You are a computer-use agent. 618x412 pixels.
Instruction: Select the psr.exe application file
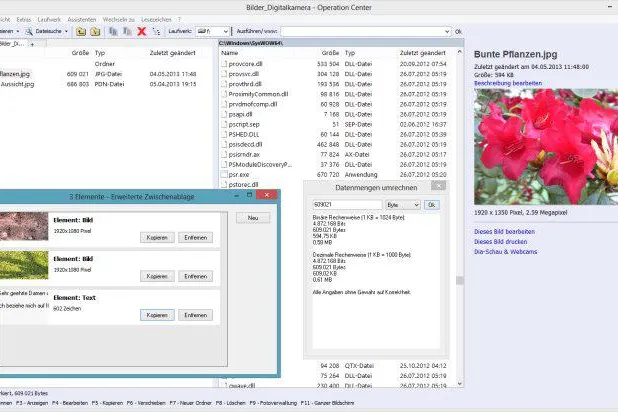(x=238, y=175)
